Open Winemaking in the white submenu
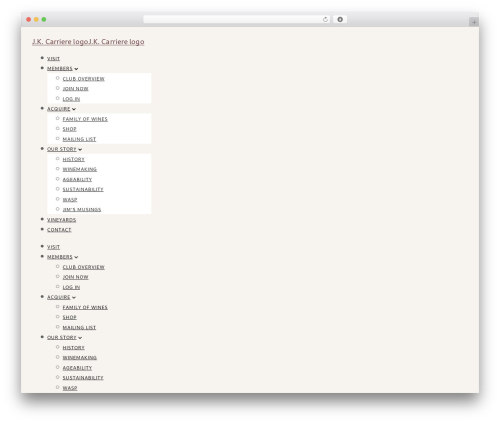 [80, 169]
